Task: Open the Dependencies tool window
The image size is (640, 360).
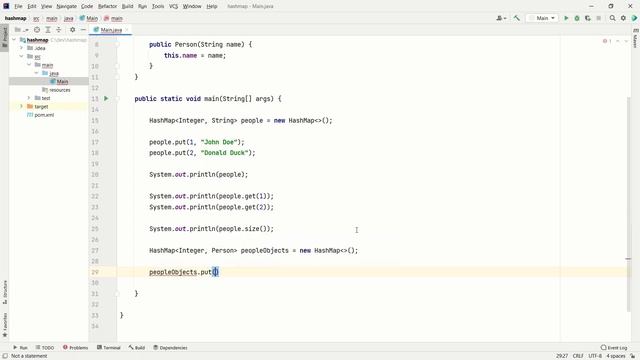Action: point(170,348)
